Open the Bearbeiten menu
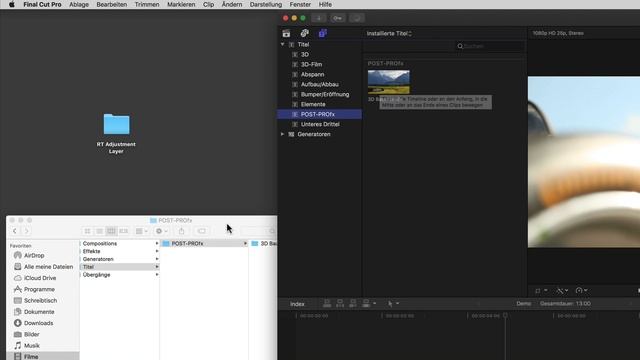640x360 pixels. [x=111, y=4]
